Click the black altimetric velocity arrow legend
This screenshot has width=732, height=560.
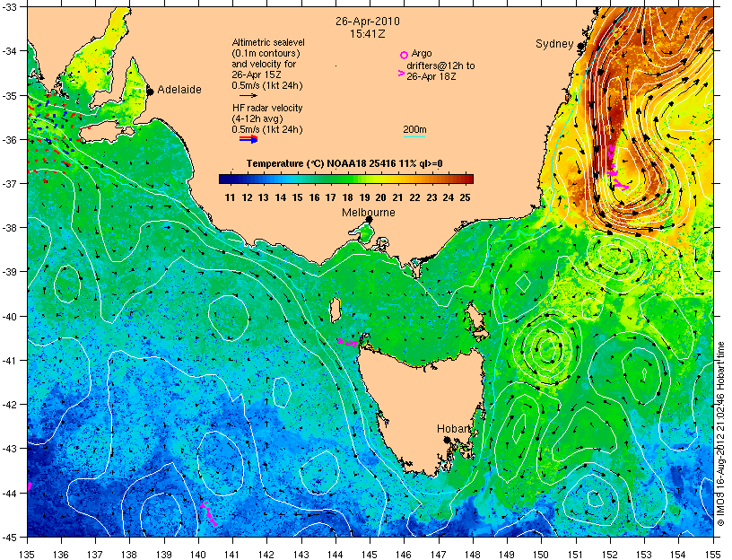(248, 96)
